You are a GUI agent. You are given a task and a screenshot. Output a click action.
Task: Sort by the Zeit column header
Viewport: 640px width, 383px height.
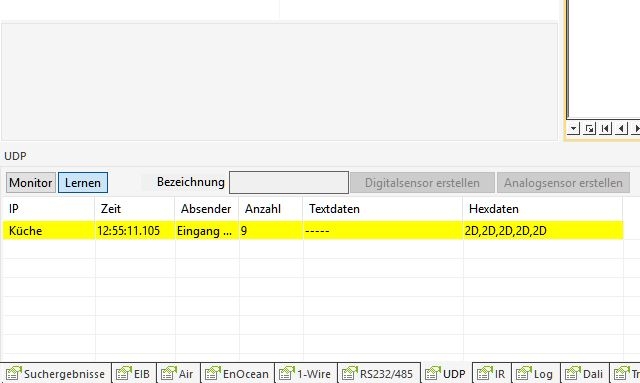pyautogui.click(x=135, y=209)
